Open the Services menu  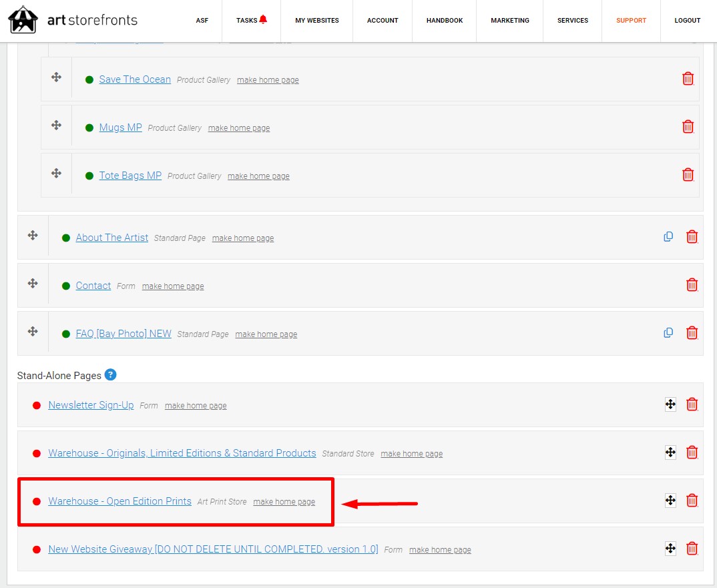tap(573, 21)
